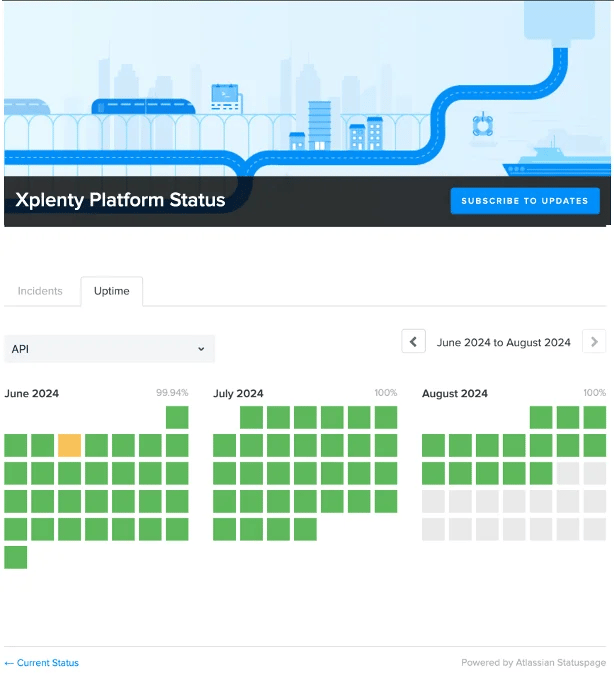614x680 pixels.
Task: Switch to the Incidents tab
Action: point(40,291)
